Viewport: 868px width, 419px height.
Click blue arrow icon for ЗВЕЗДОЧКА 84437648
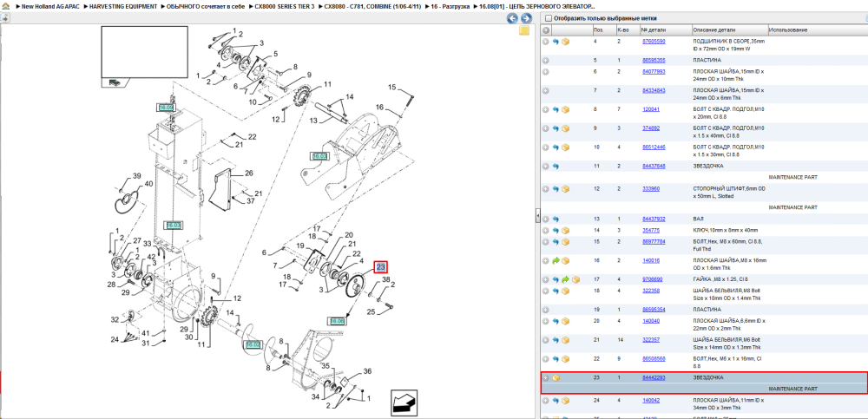(556, 166)
